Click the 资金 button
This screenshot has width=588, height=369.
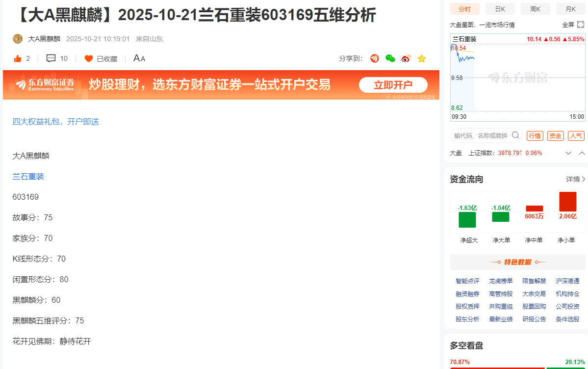(x=555, y=136)
